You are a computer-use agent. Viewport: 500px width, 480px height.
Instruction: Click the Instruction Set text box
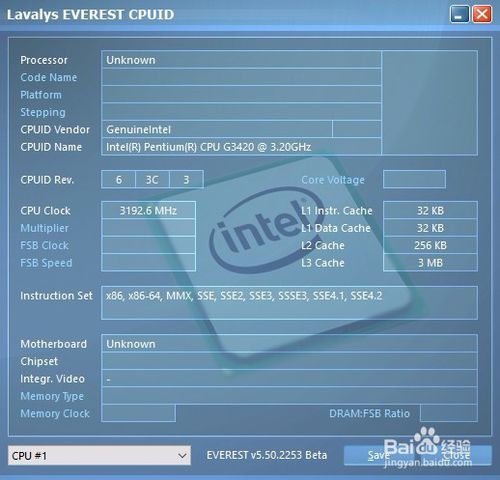pos(289,303)
